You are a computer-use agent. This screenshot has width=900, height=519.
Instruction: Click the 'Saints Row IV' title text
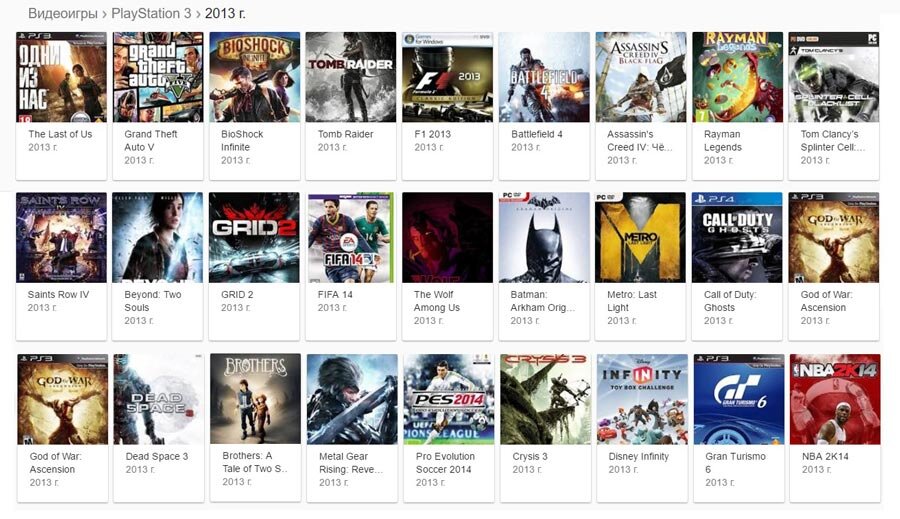tap(59, 295)
